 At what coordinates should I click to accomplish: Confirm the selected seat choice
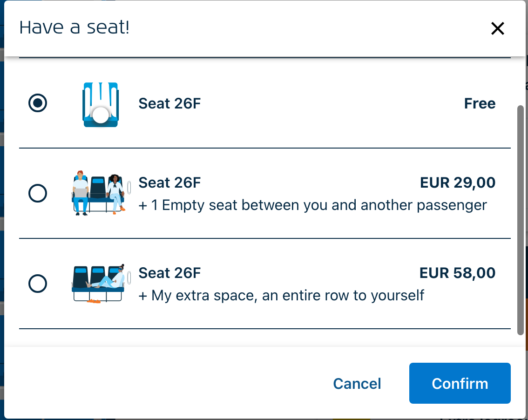click(460, 383)
